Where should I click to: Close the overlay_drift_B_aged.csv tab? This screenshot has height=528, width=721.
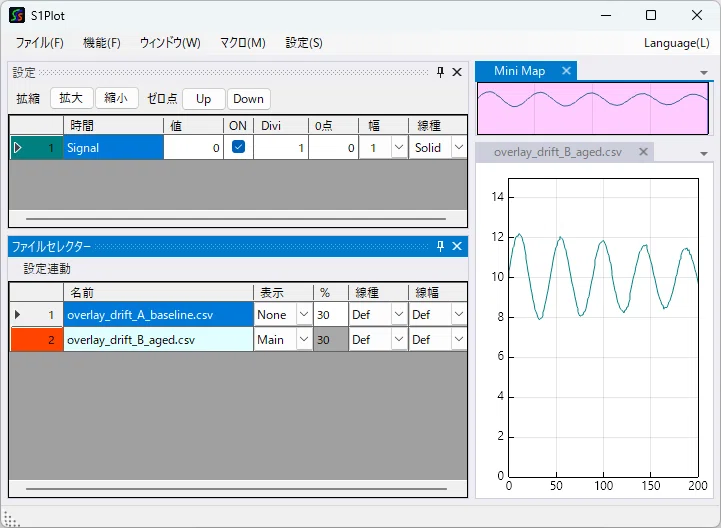643,152
